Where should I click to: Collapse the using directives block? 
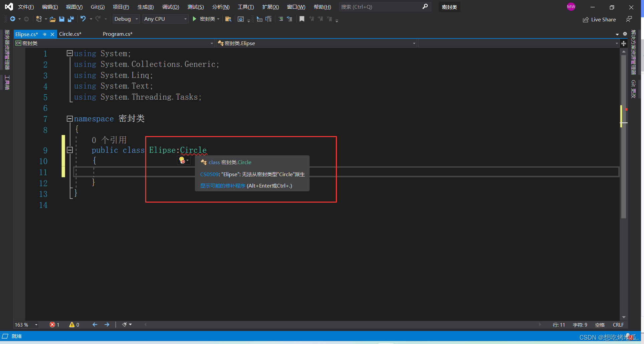pos(70,53)
